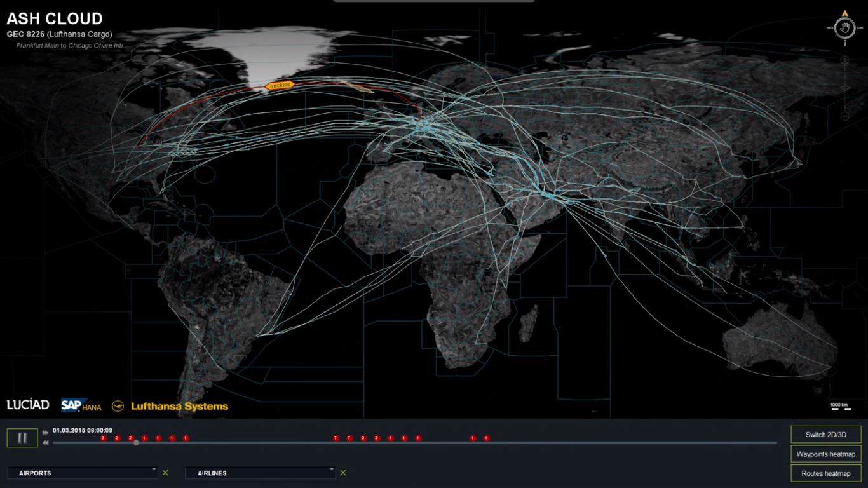Clear the AIRPORTS filter with X
The height and width of the screenshot is (488, 868).
165,473
